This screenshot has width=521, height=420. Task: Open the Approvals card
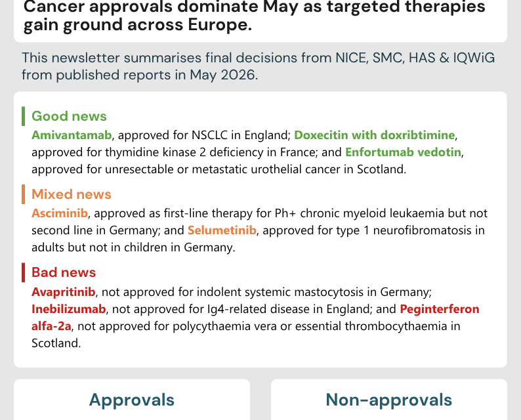pyautogui.click(x=132, y=400)
